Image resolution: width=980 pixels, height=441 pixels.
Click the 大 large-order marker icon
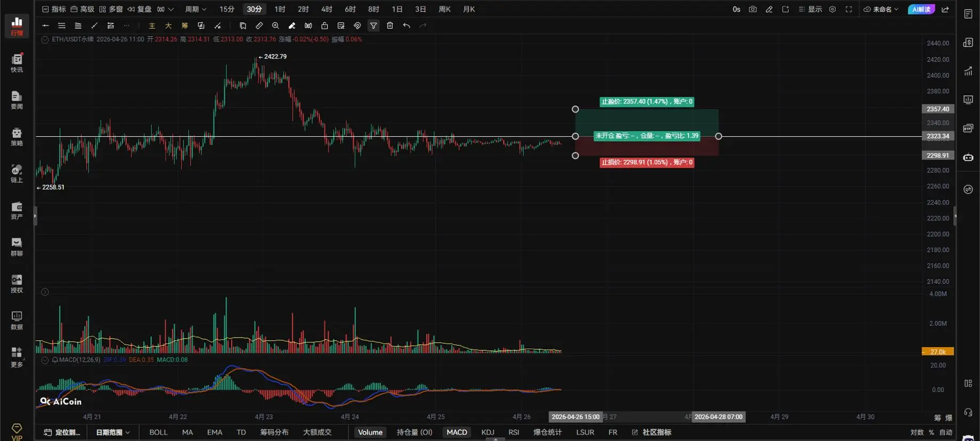pyautogui.click(x=168, y=26)
